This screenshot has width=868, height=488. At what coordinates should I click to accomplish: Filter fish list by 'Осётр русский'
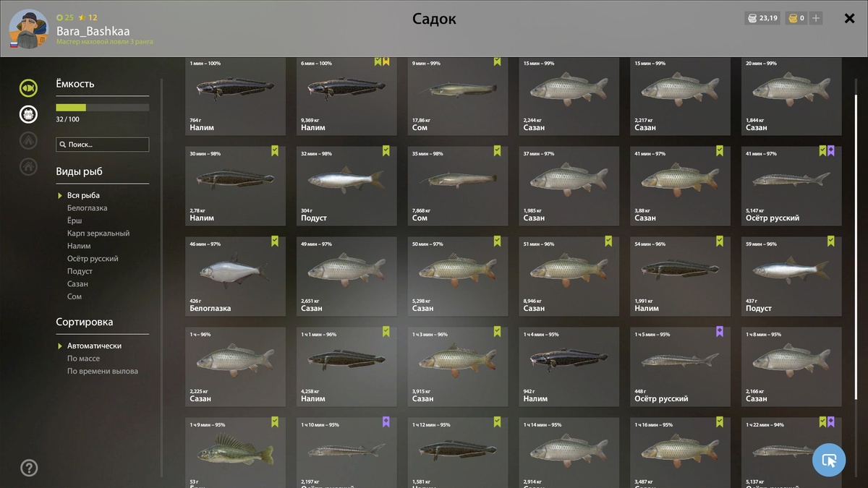93,259
